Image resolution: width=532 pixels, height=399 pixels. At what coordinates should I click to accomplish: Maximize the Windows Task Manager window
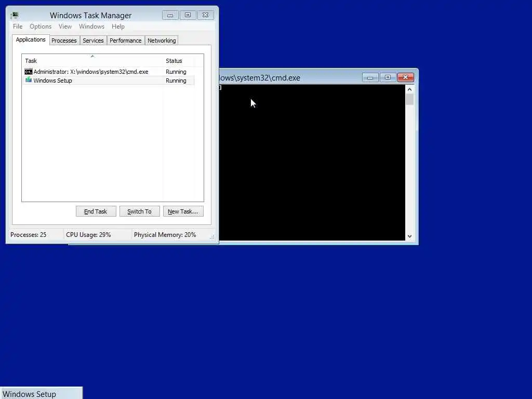click(x=188, y=15)
